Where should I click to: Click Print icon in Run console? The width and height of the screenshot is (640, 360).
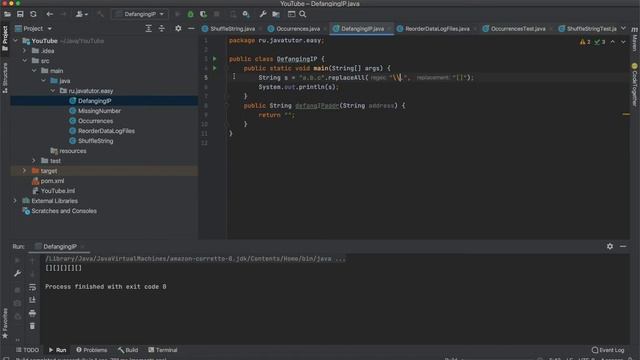pos(32,313)
